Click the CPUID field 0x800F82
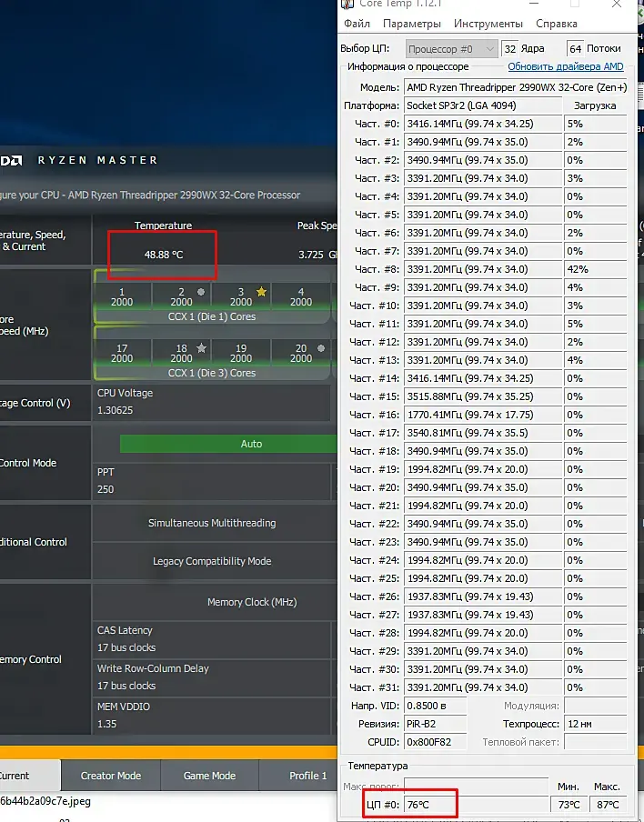The width and height of the screenshot is (644, 822). coord(435,742)
